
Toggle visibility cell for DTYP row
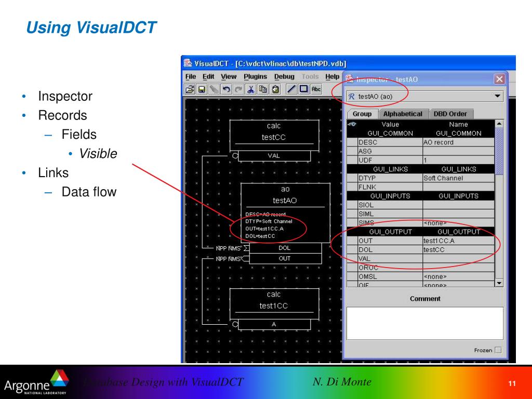(x=352, y=178)
